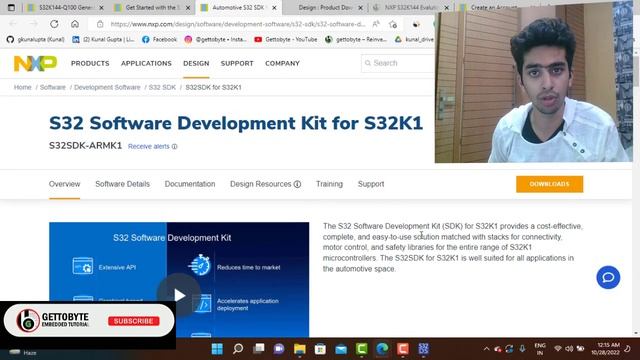640x360 pixels.
Task: Select the Design Resources tab
Action: (260, 184)
